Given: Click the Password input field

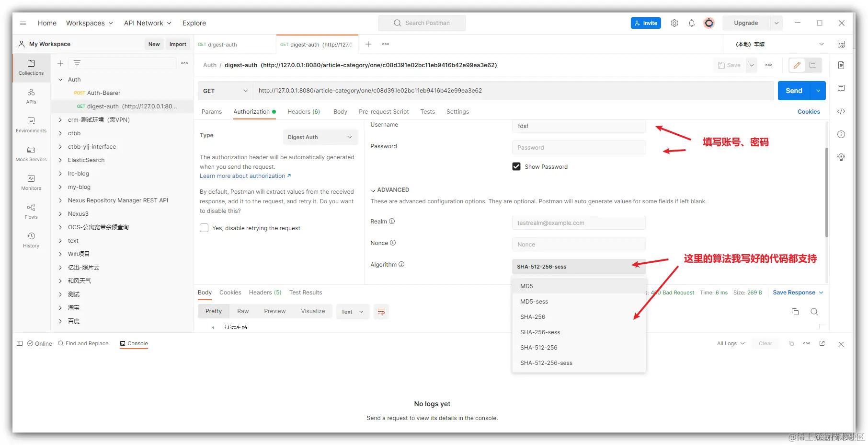Looking at the screenshot, I should [579, 148].
